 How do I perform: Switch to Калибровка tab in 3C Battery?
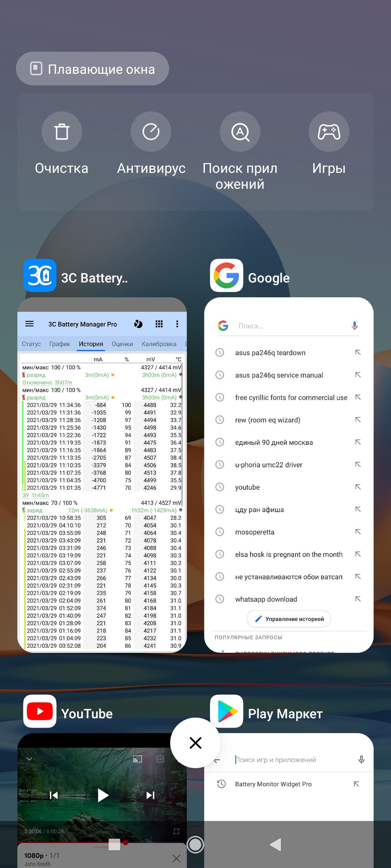pyautogui.click(x=159, y=344)
